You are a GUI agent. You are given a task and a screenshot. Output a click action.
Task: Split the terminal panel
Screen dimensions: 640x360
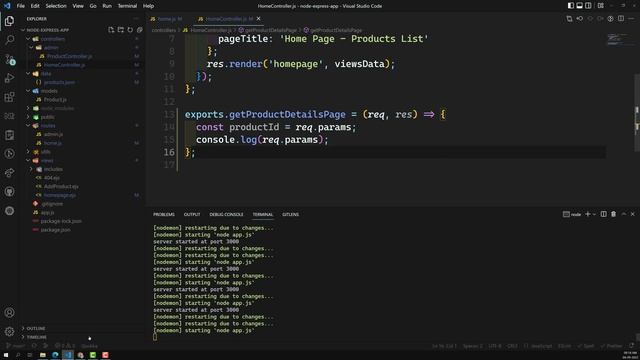(x=603, y=214)
